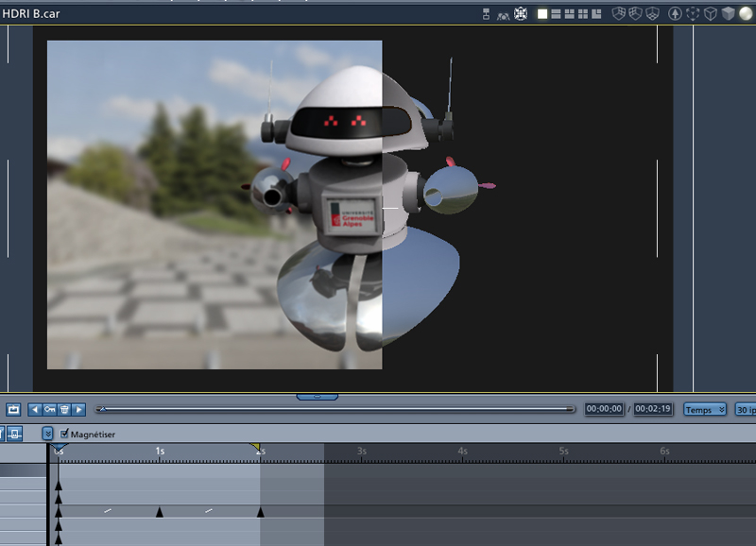Expand timeline options with double-chevron button
Viewport: 756px width, 546px height.
[x=47, y=434]
